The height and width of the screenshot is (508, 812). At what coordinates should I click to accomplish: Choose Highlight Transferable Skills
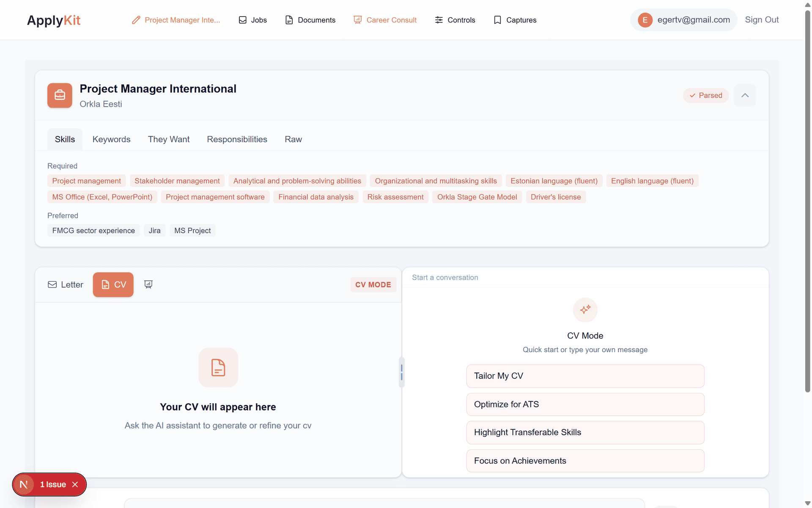pos(585,432)
